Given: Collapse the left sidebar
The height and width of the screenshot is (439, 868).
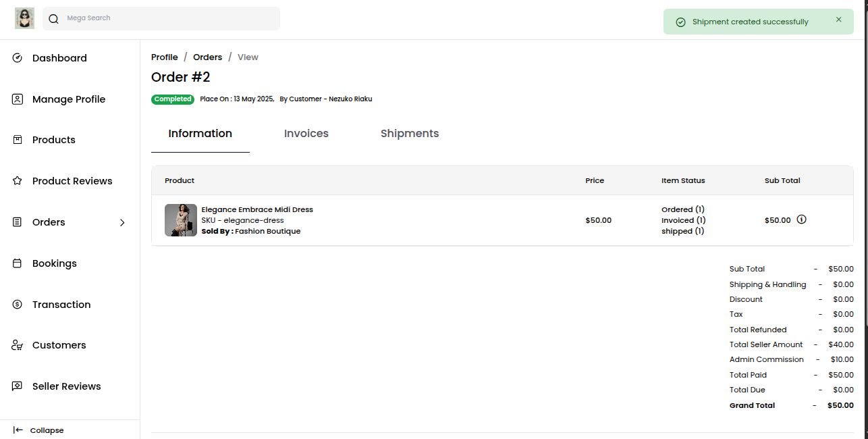Looking at the screenshot, I should pos(38,430).
